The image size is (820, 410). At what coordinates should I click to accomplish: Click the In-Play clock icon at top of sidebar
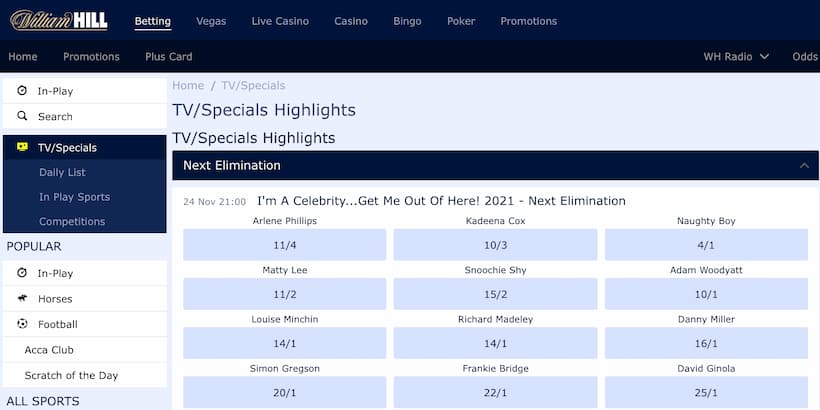pos(22,91)
